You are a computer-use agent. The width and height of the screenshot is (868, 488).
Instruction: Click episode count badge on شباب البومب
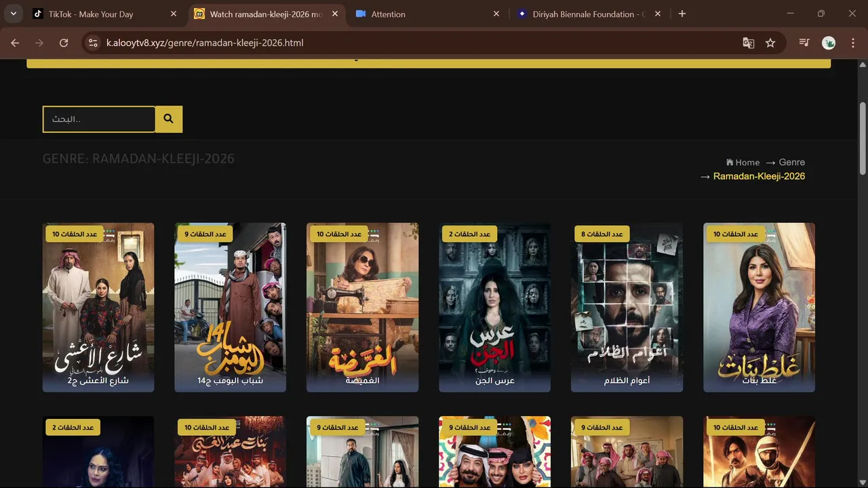(x=205, y=234)
